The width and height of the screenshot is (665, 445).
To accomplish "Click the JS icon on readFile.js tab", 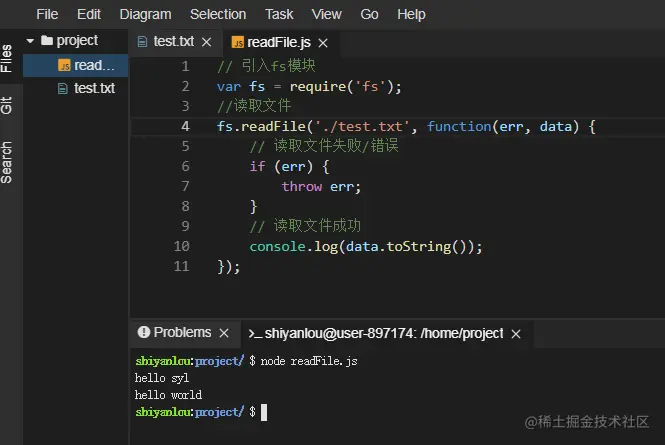I will point(238,42).
